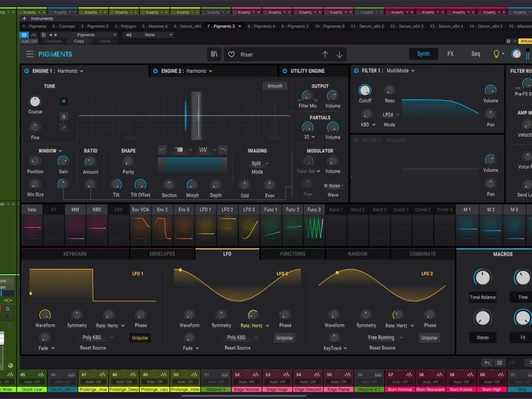Select the Env VCA modulation source slot
The image size is (532, 399).
pyautogui.click(x=140, y=225)
